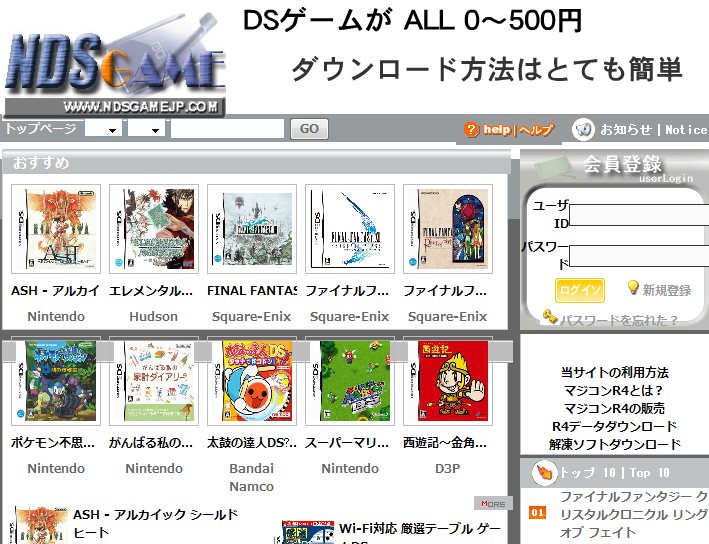Open the 太鼓の達人DS cover thumbnail
Viewport: 709px width, 544px height.
pyautogui.click(x=252, y=381)
